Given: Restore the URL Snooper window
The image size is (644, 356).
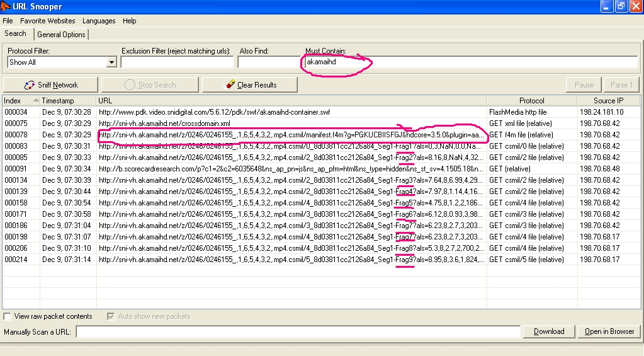Looking at the screenshot, I should pyautogui.click(x=621, y=6).
